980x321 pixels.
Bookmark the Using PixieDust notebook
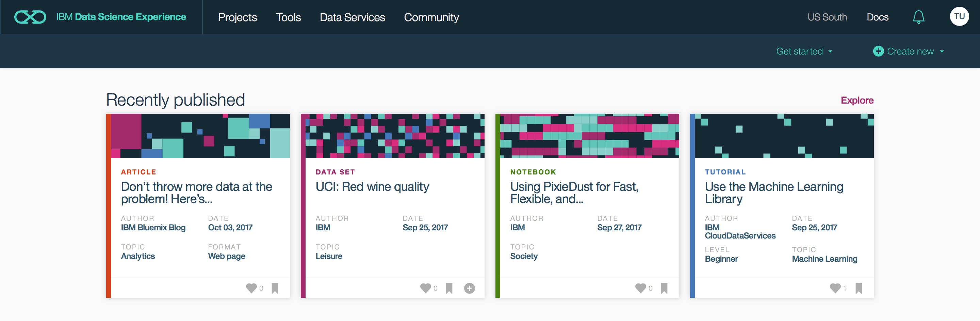pos(664,288)
